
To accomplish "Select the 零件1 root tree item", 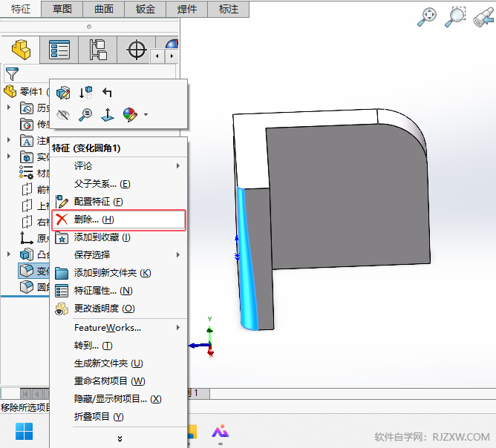I will (27, 92).
